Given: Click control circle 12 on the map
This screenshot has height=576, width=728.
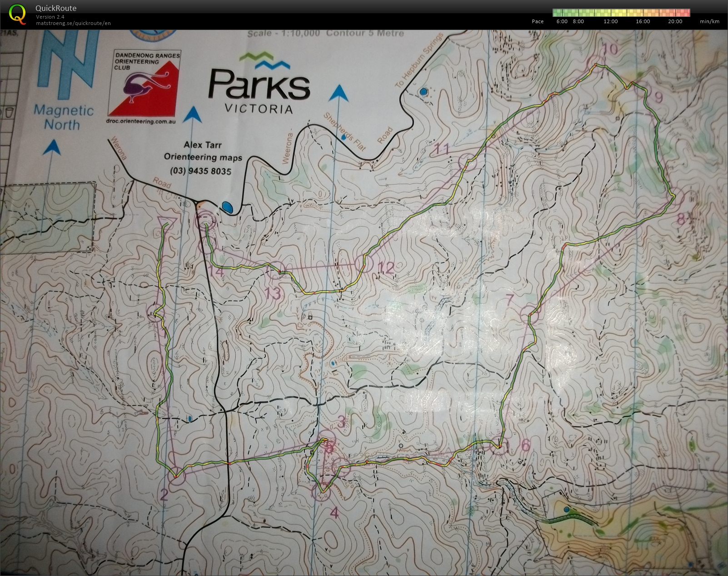Looking at the screenshot, I should pos(364,263).
